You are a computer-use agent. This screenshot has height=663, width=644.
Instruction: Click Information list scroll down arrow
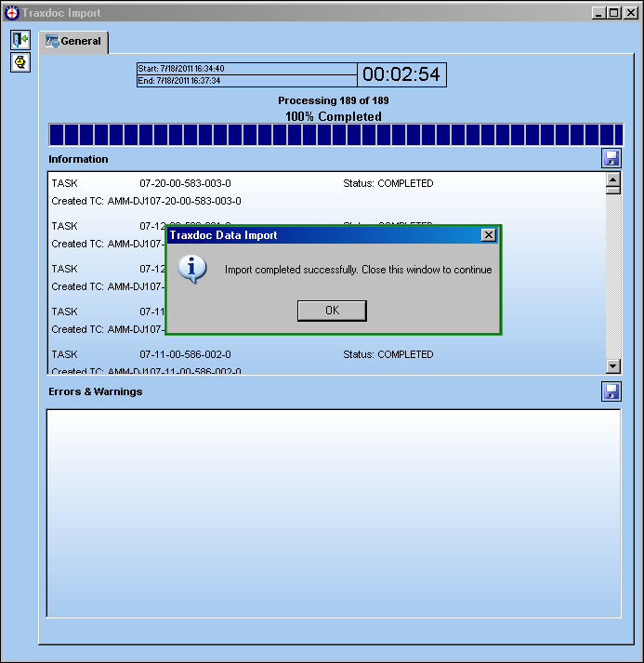coord(613,366)
